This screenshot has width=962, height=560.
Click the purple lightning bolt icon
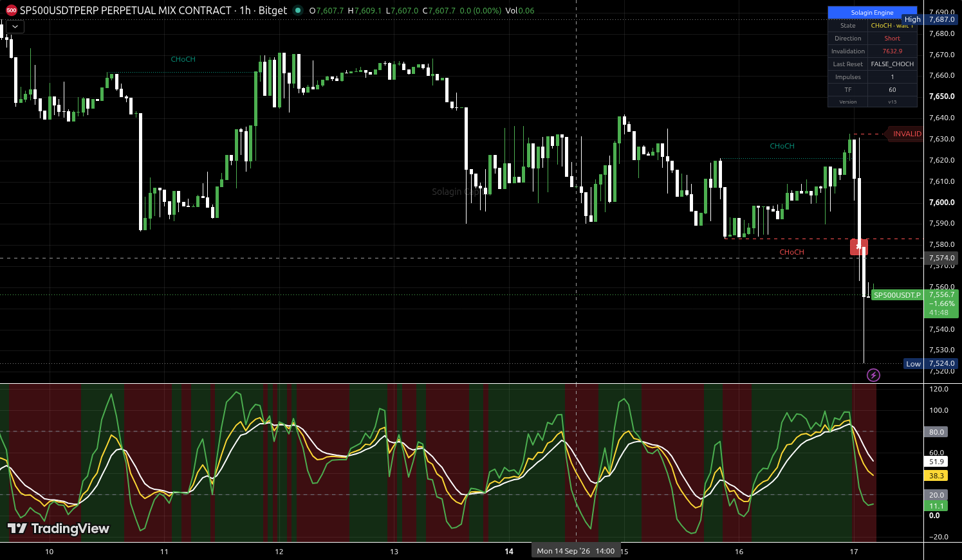(x=873, y=375)
